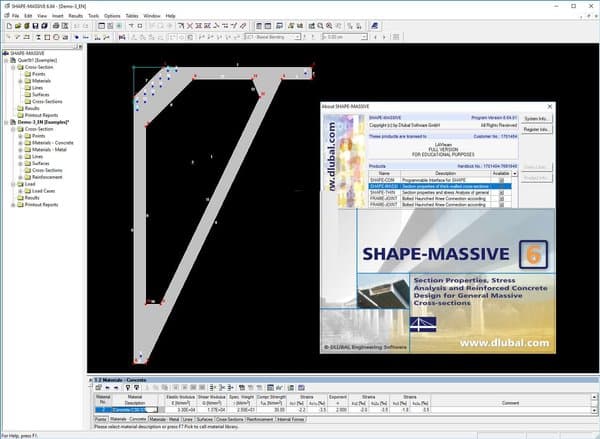Image resolution: width=600 pixels, height=439 pixels.
Task: Toggle Available checkbox for SHAPE-COM row
Action: (x=501, y=180)
